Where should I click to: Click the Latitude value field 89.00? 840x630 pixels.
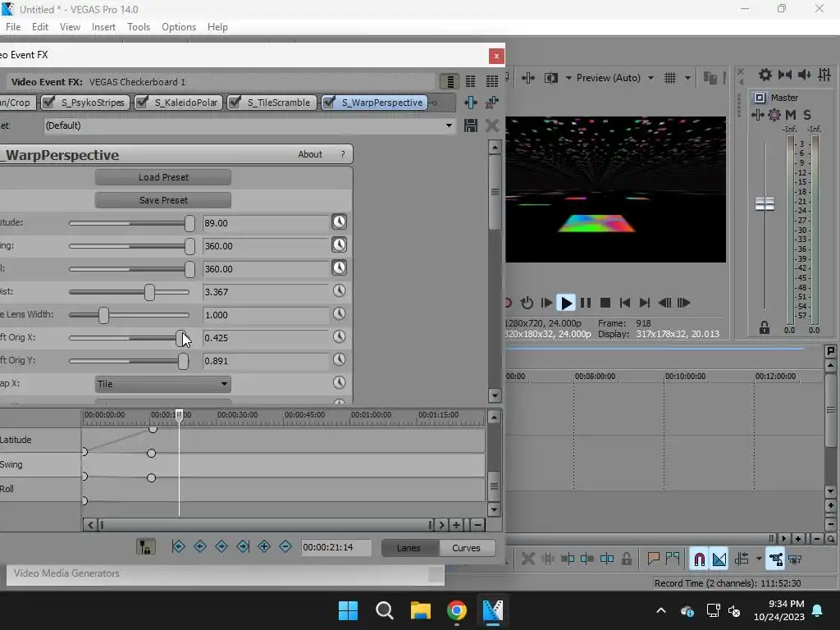point(266,223)
